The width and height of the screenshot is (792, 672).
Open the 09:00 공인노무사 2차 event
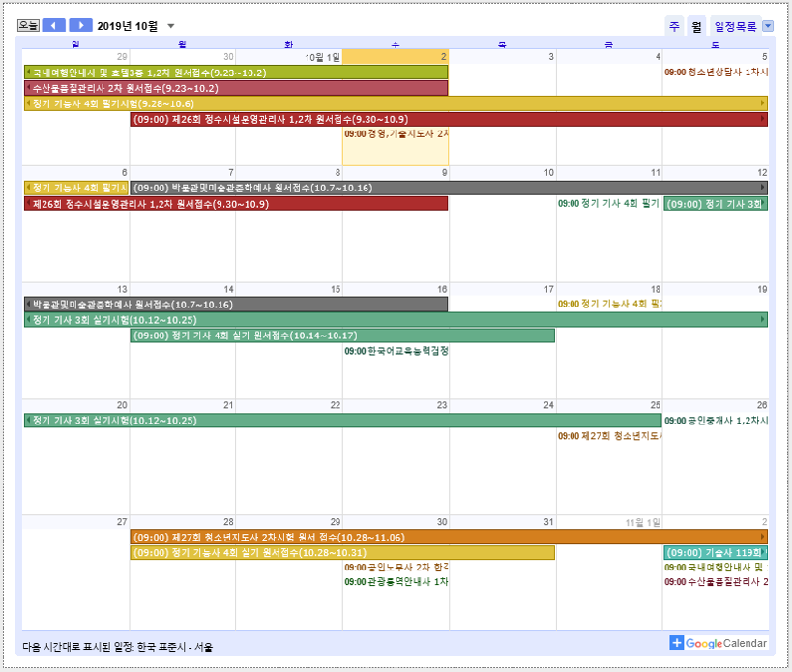coord(396,568)
